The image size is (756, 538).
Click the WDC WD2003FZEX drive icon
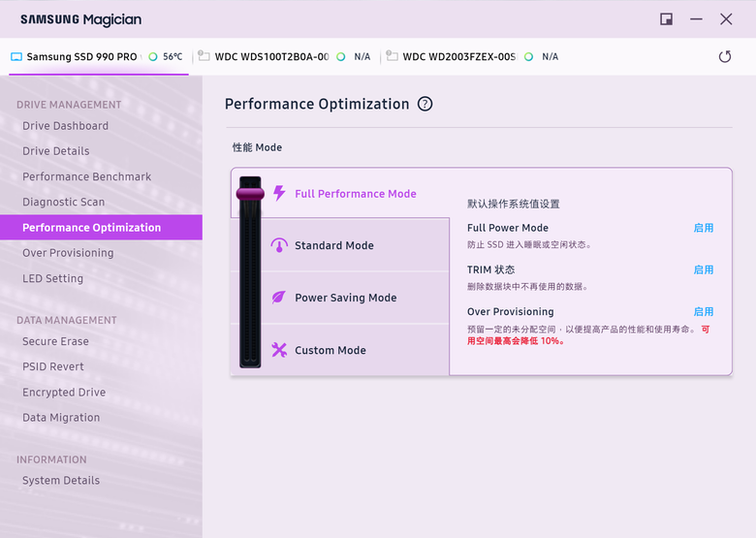(392, 56)
